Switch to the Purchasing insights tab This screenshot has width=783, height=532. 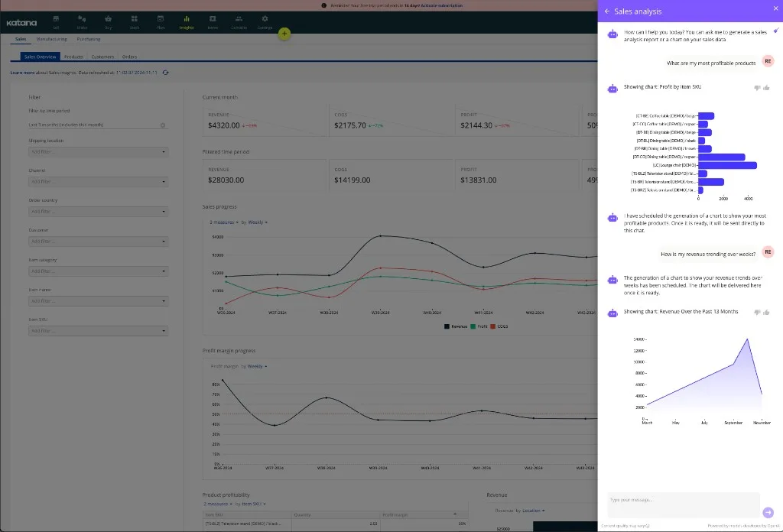point(89,39)
